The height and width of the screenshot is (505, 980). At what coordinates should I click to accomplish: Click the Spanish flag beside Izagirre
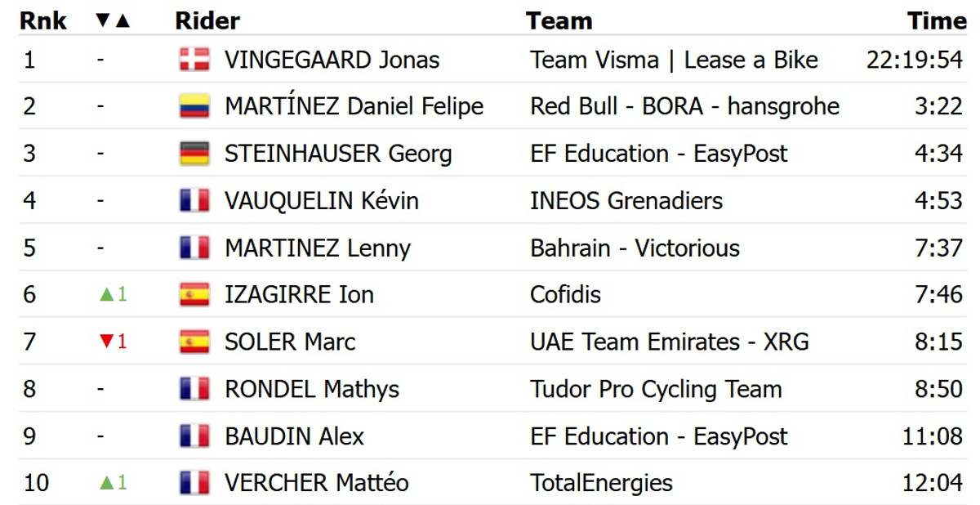[x=194, y=295]
